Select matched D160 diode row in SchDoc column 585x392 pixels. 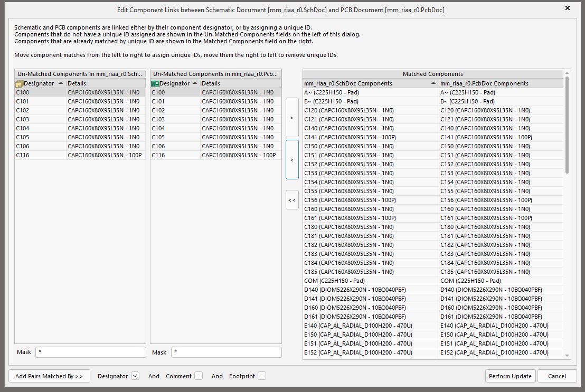coord(371,308)
